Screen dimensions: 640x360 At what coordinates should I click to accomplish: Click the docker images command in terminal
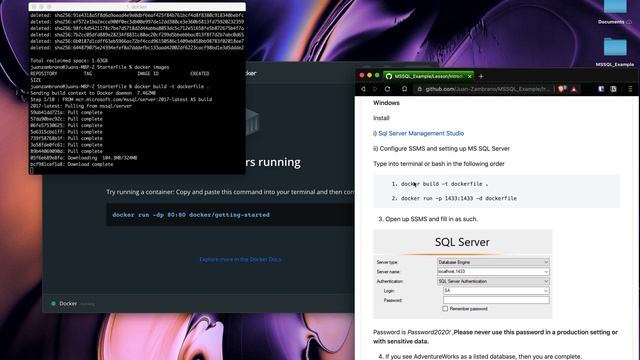tap(151, 67)
